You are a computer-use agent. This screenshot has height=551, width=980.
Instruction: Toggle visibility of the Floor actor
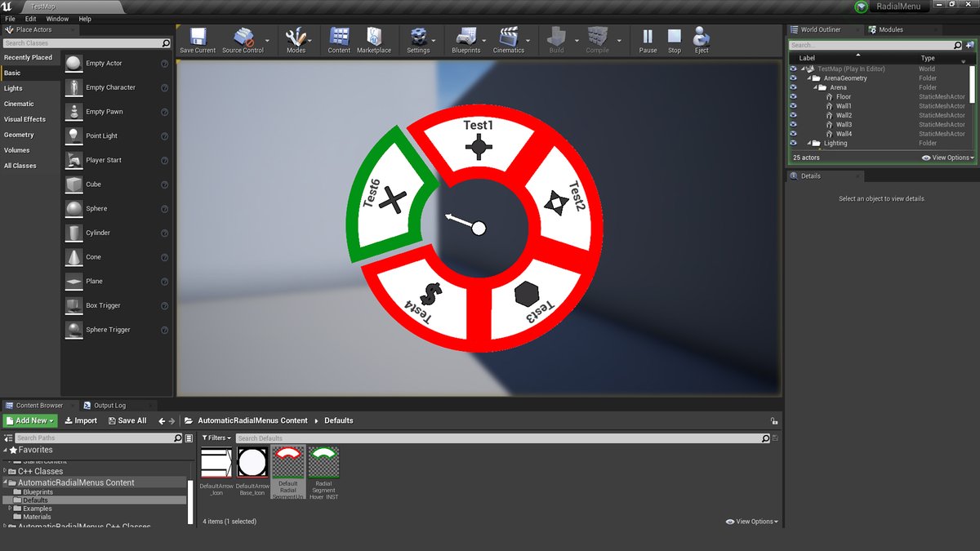pos(792,96)
